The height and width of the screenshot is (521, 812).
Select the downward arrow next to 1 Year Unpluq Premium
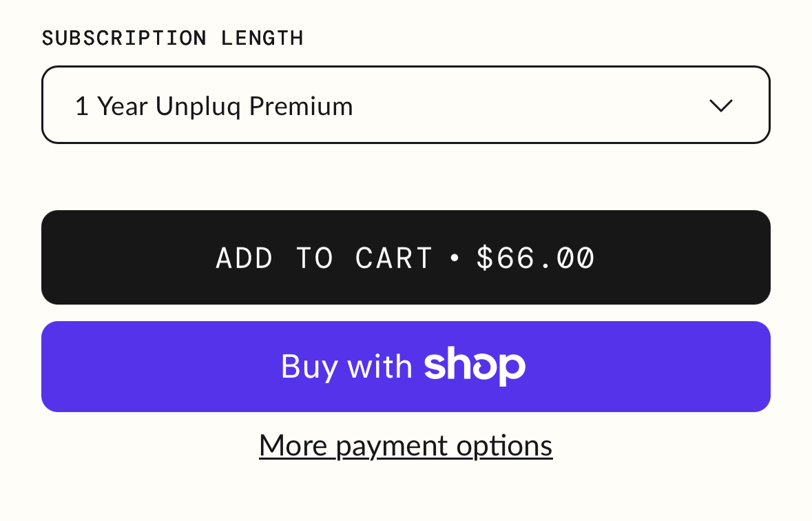(720, 105)
